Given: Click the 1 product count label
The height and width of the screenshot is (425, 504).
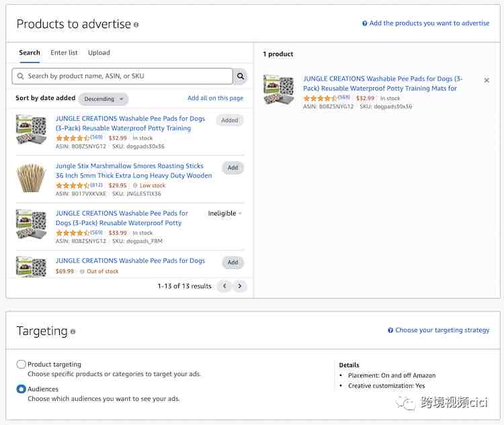Looking at the screenshot, I should [278, 54].
